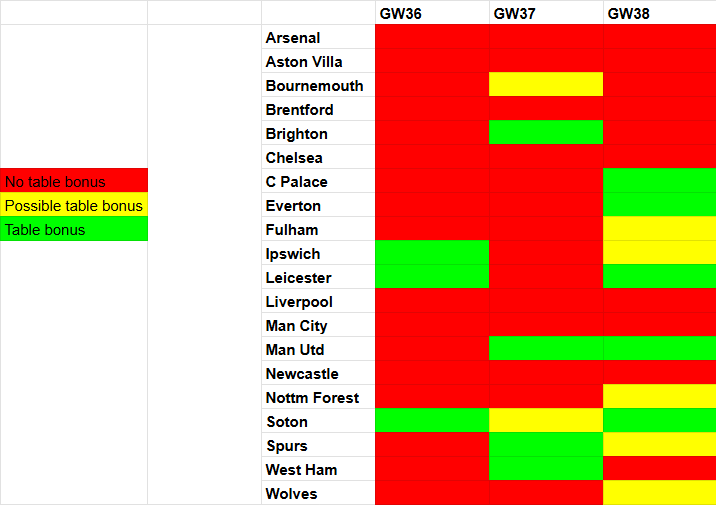
Task: Select Everton's green GW38 cell
Action: coord(660,206)
